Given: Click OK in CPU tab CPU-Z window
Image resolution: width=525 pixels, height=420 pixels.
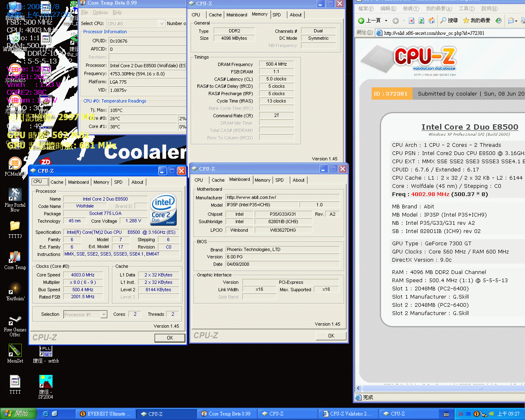Looking at the screenshot, I should coord(170,338).
